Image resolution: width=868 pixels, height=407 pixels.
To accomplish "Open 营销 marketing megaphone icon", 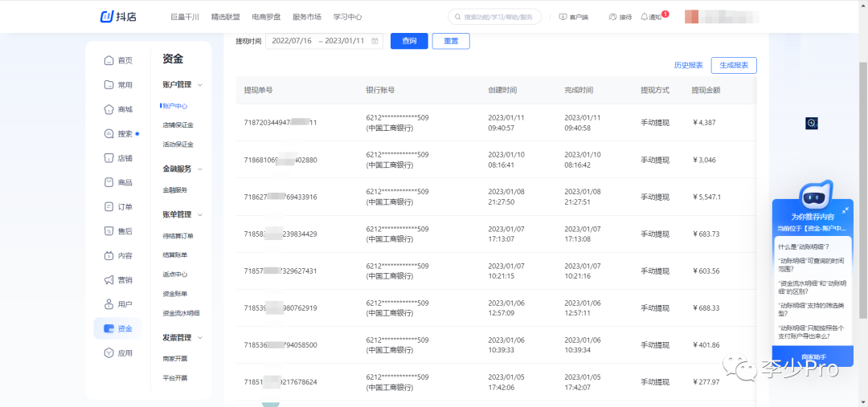I will pyautogui.click(x=109, y=280).
